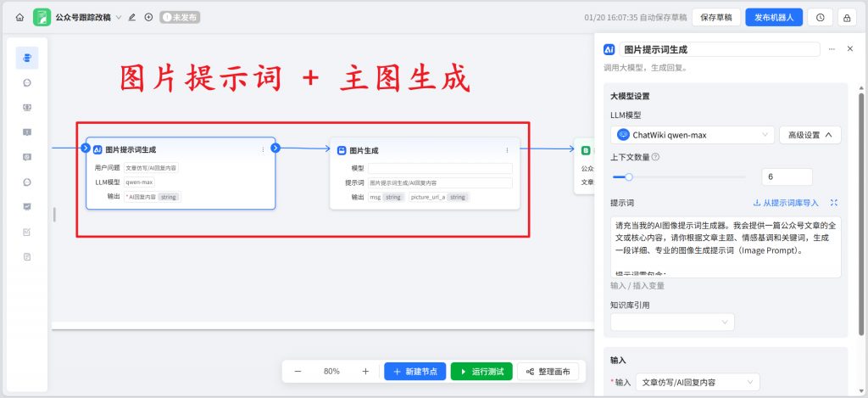Zoom in canvas with plus button
This screenshot has width=868, height=398.
tap(365, 372)
